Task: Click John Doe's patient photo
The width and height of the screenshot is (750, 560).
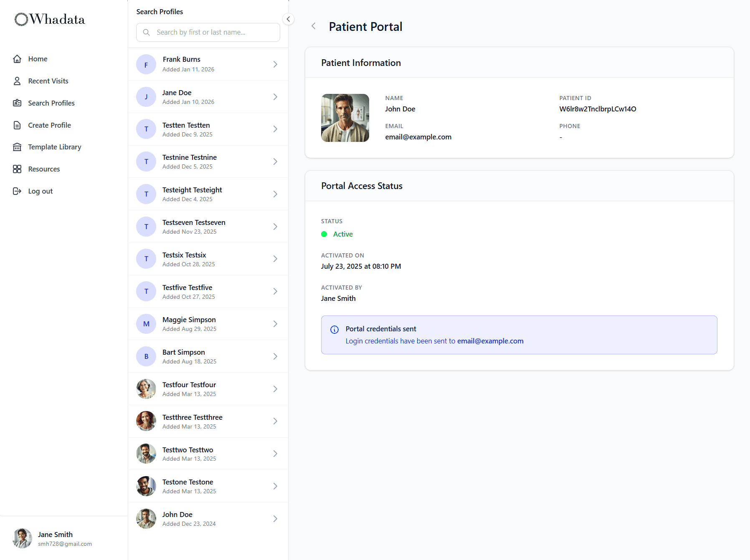Action: tap(345, 118)
